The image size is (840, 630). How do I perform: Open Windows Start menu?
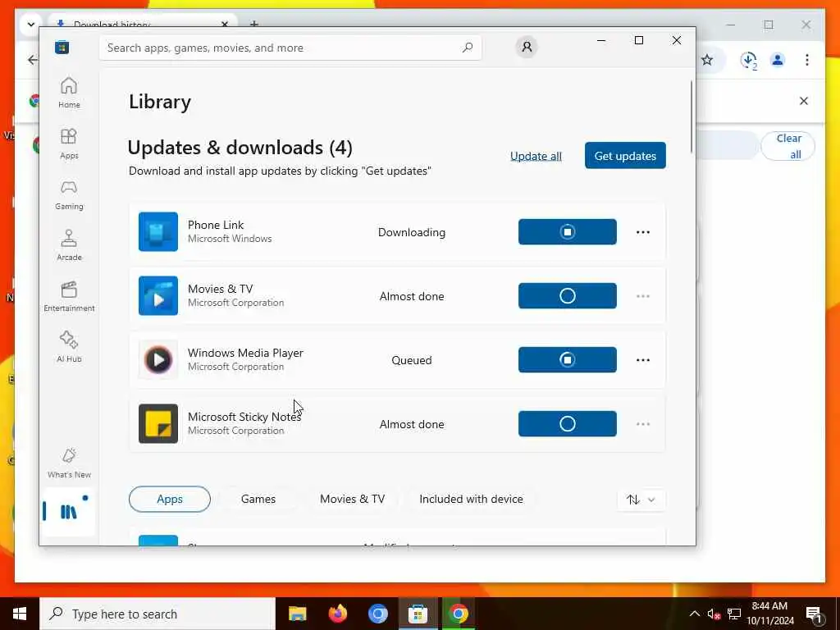[20, 614]
